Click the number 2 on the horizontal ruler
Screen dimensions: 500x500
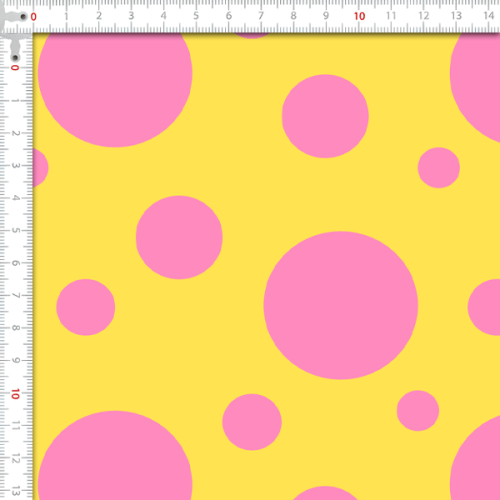(99, 16)
